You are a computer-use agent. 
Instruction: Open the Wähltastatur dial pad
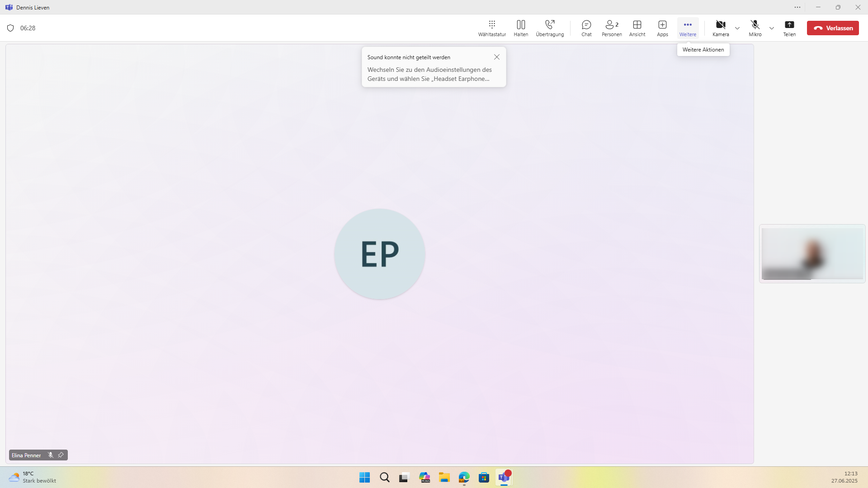[492, 28]
